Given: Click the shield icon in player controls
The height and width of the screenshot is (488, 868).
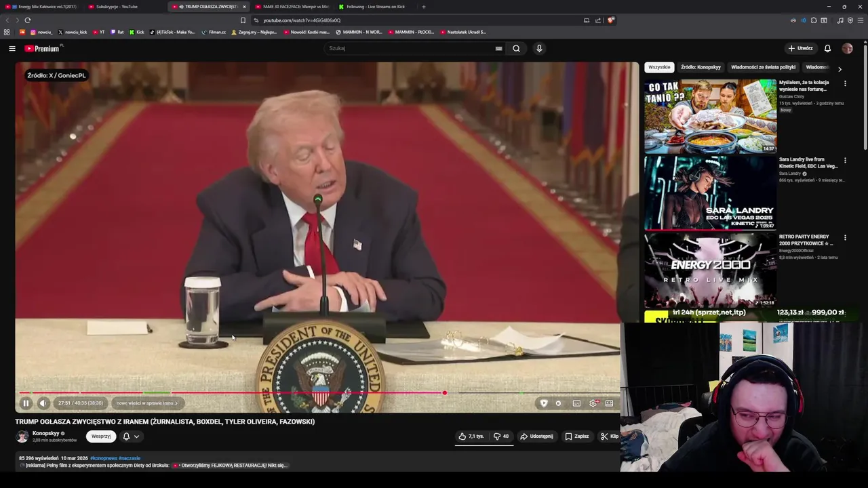Looking at the screenshot, I should [x=543, y=403].
